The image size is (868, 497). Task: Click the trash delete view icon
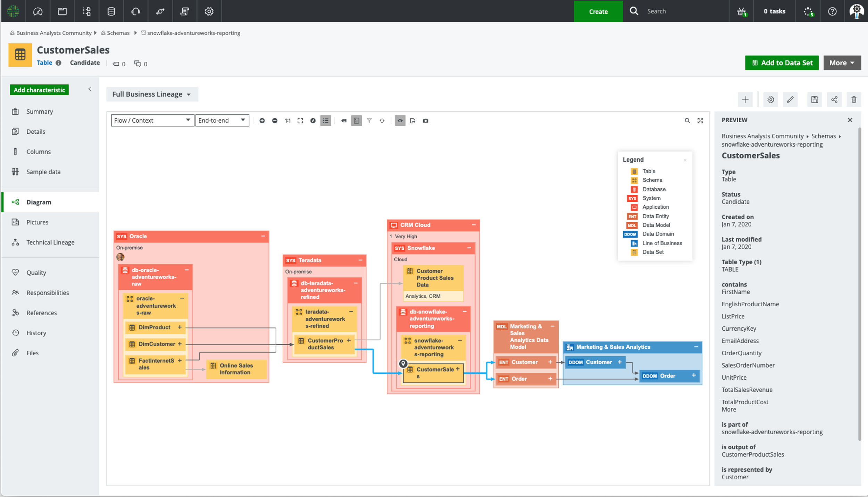tap(854, 100)
